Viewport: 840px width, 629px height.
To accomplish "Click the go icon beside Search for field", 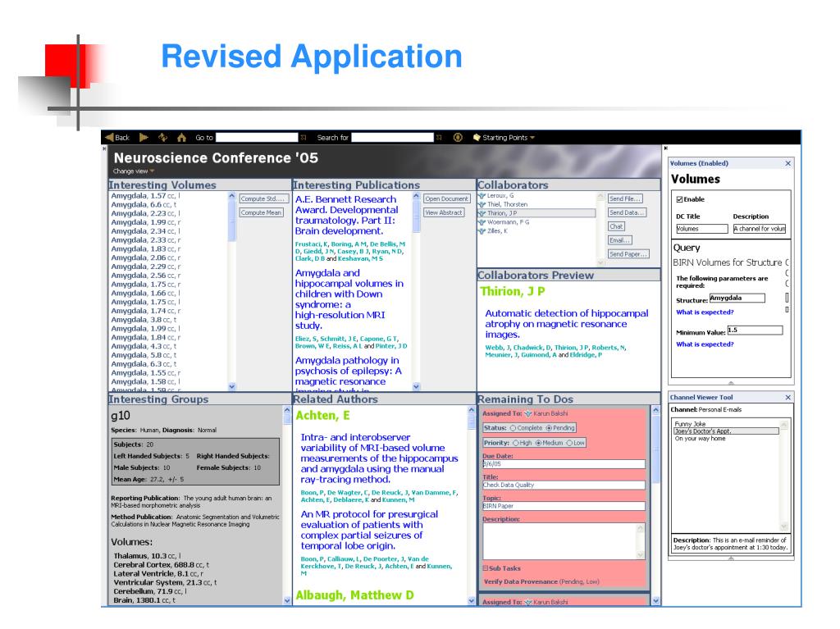I will point(439,138).
